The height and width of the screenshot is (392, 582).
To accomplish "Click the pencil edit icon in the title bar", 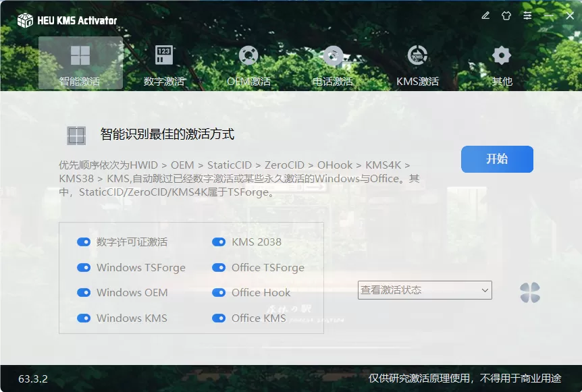I will coord(485,15).
